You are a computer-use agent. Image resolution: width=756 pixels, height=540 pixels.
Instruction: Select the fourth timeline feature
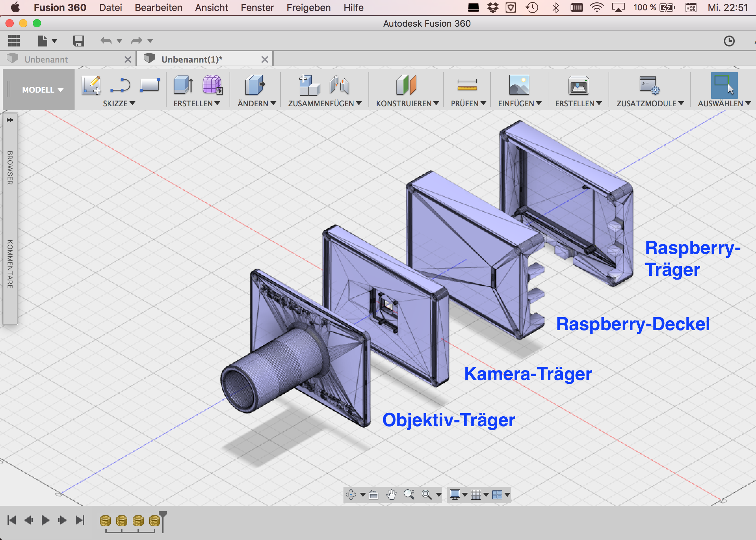click(x=154, y=521)
